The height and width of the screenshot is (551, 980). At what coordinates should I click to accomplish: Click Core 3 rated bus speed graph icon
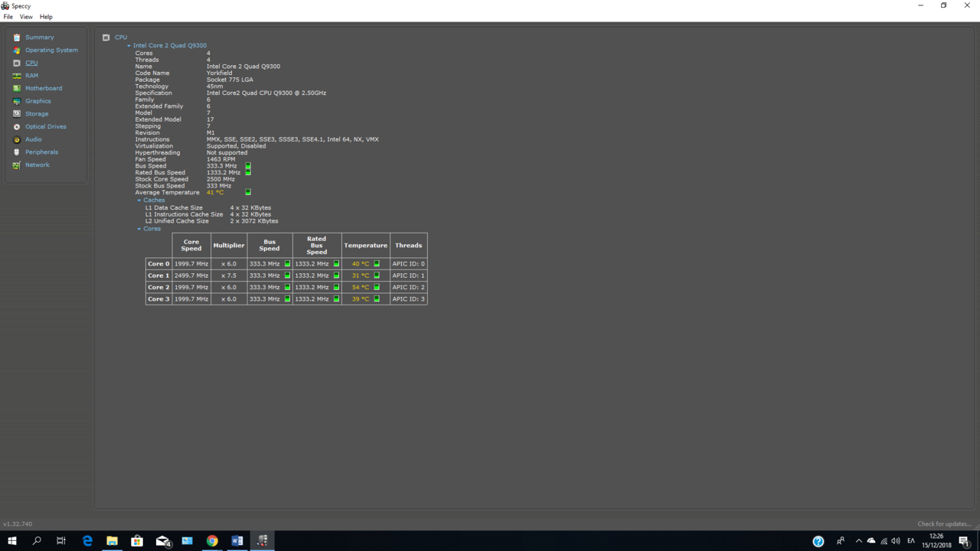click(336, 299)
